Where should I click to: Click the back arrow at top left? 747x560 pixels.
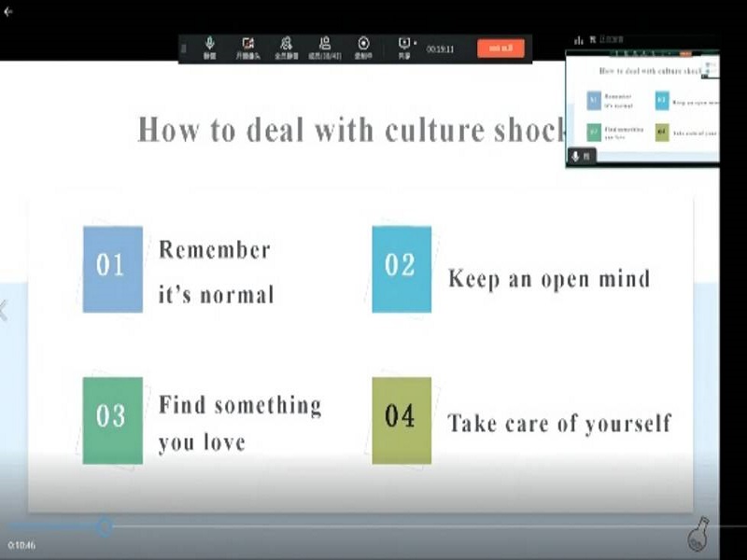click(8, 11)
